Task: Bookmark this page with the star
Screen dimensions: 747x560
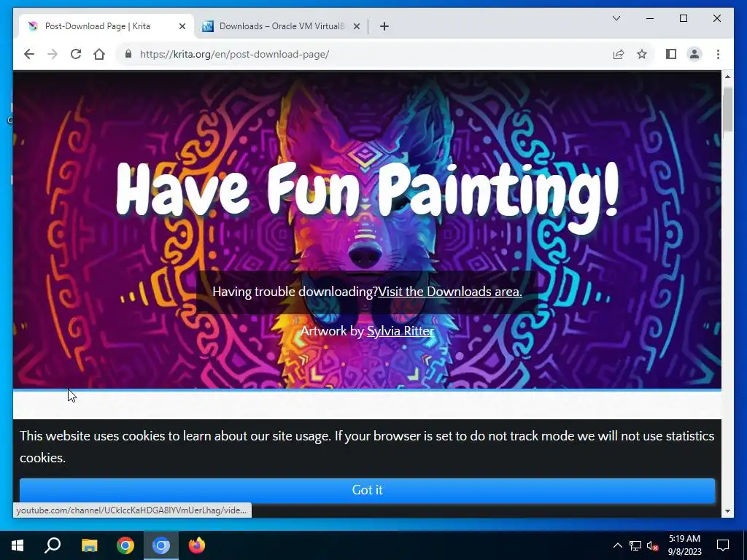Action: pyautogui.click(x=642, y=54)
